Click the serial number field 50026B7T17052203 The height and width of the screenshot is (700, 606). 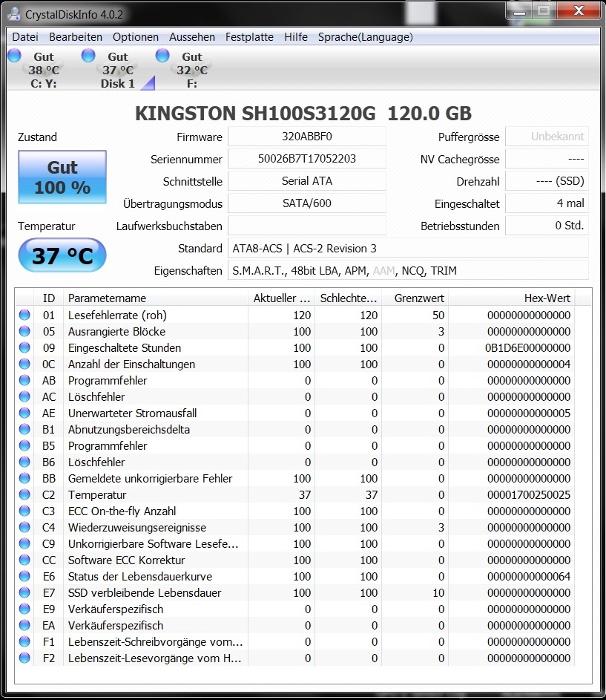coord(307,159)
